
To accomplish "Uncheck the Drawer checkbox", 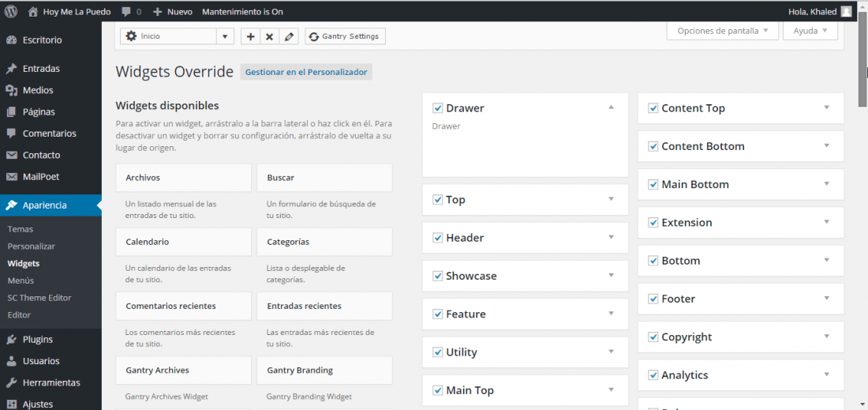I will coord(438,108).
